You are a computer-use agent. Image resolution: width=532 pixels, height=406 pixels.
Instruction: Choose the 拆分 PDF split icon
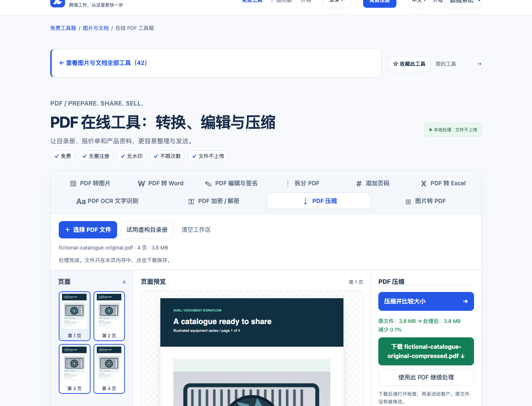tap(288, 183)
